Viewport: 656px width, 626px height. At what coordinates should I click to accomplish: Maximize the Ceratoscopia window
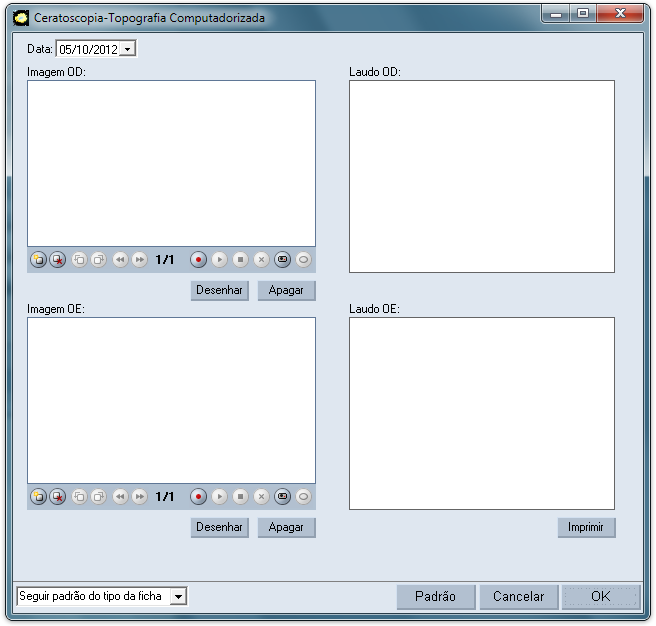click(583, 14)
